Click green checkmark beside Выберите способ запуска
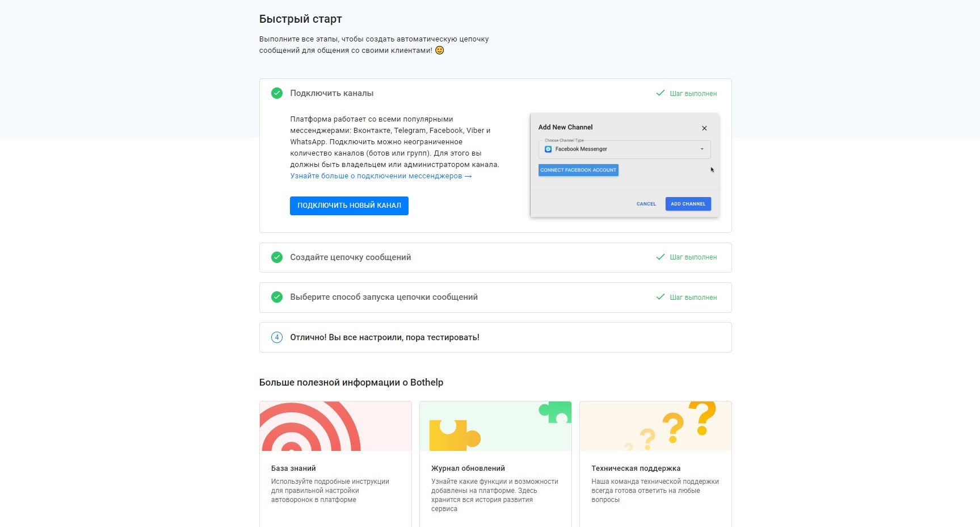This screenshot has height=527, width=980. (x=277, y=297)
